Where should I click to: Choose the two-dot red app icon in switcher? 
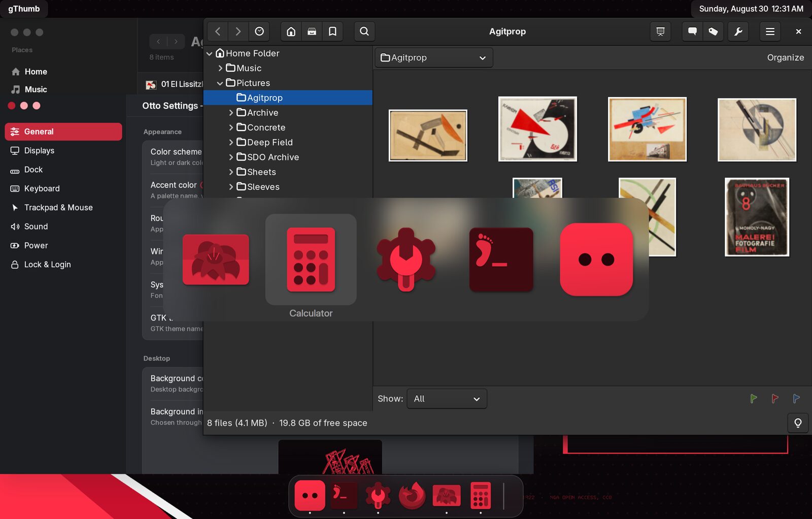tap(596, 259)
